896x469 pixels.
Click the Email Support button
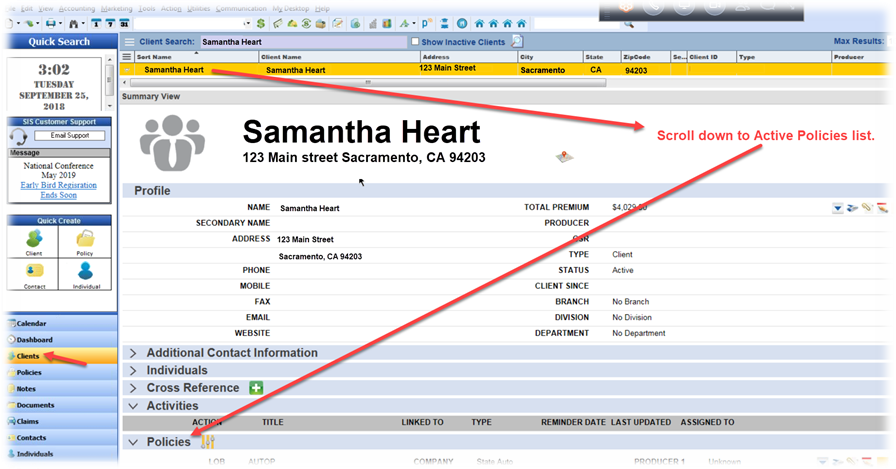click(63, 136)
